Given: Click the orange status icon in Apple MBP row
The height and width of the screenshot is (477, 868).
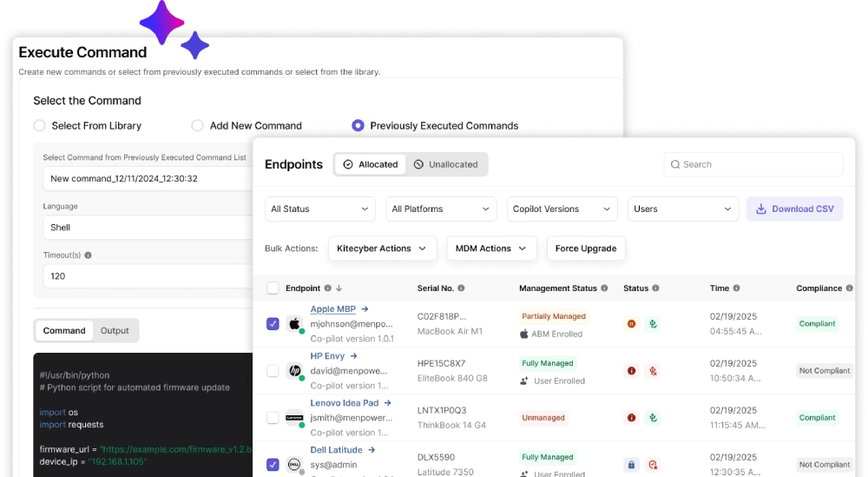Looking at the screenshot, I should coord(631,324).
